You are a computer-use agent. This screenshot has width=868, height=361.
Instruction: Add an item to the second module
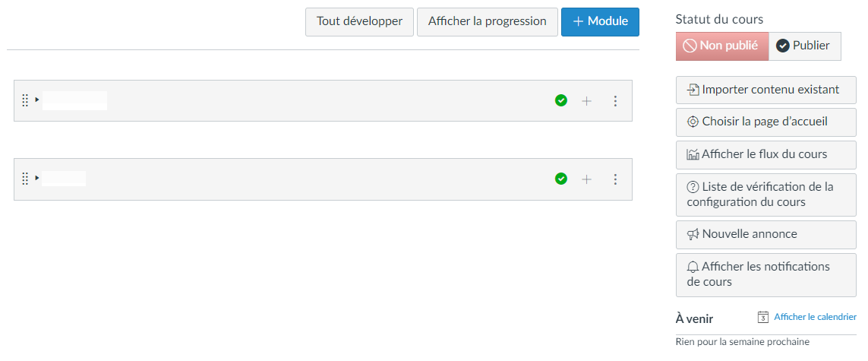click(587, 179)
